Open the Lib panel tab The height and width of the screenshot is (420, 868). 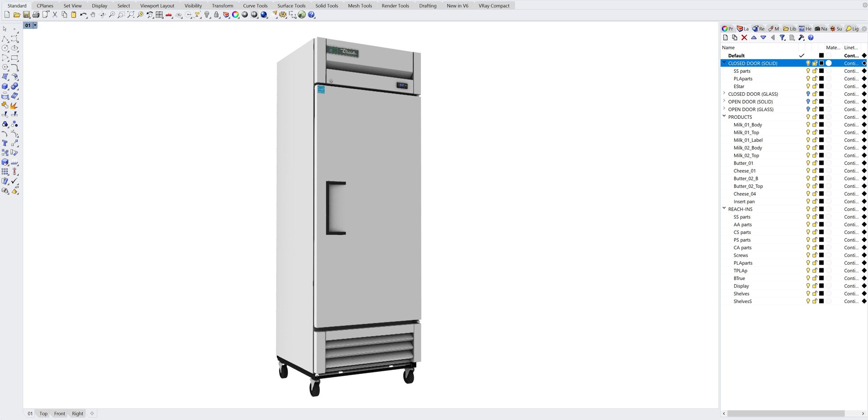789,28
